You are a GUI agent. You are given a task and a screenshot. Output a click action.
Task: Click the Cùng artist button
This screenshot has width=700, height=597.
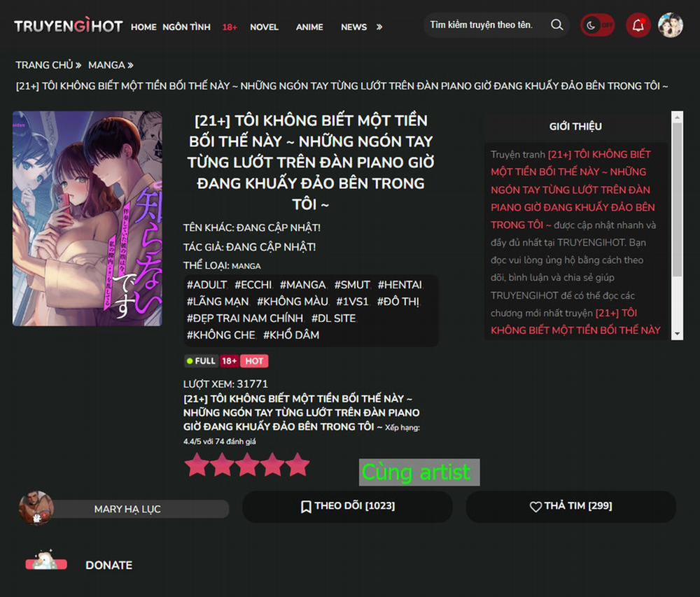(x=418, y=472)
